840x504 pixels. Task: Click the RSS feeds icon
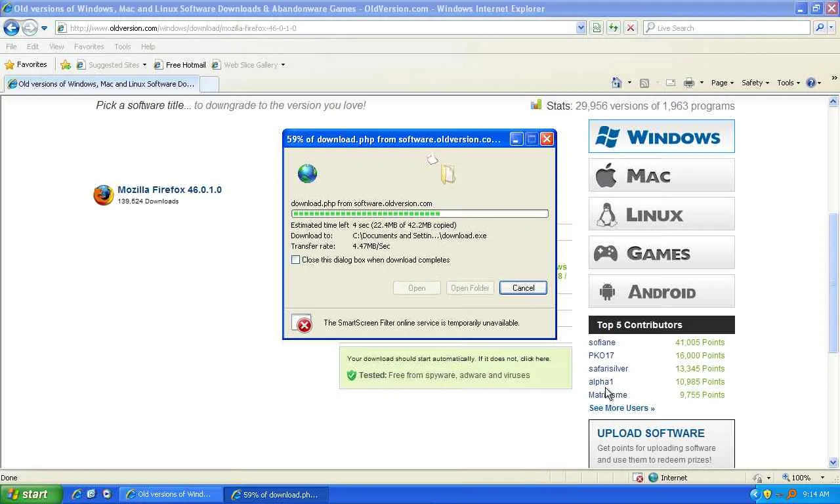(x=644, y=83)
